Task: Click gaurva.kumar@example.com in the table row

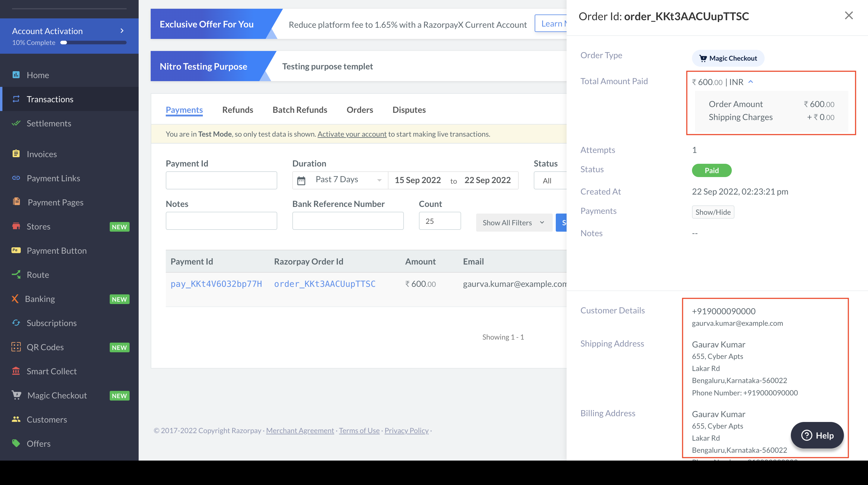Action: click(514, 284)
